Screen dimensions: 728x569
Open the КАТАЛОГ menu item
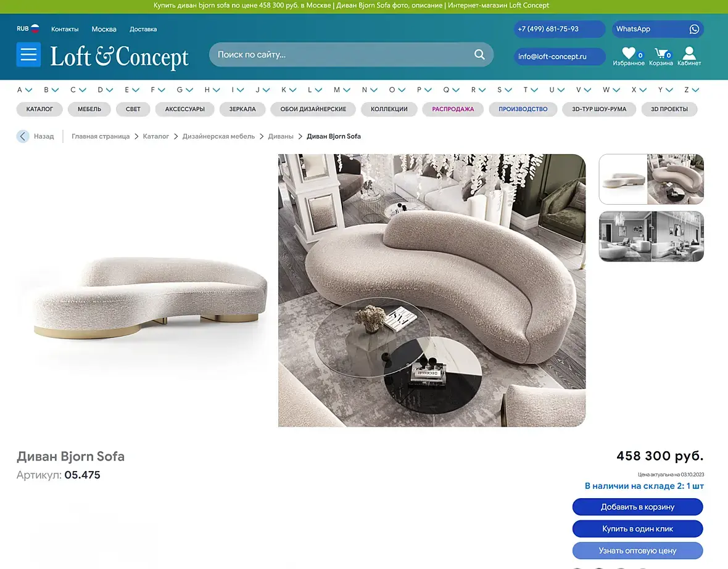point(39,109)
